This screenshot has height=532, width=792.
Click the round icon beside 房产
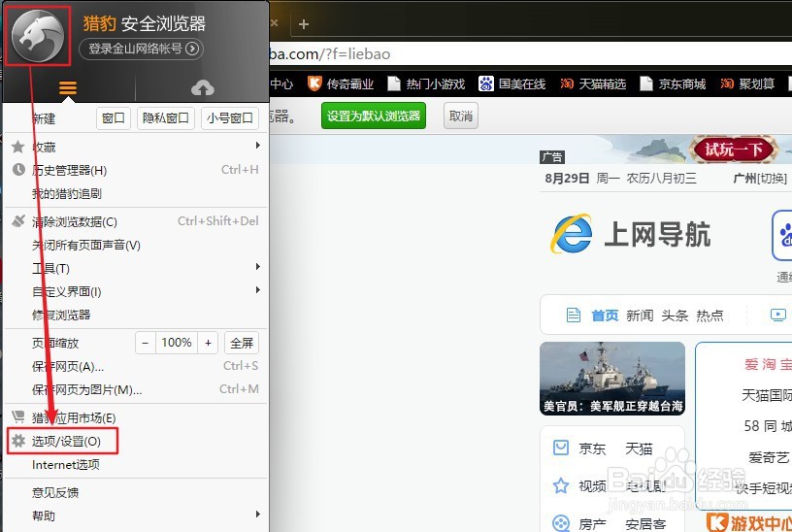(561, 523)
